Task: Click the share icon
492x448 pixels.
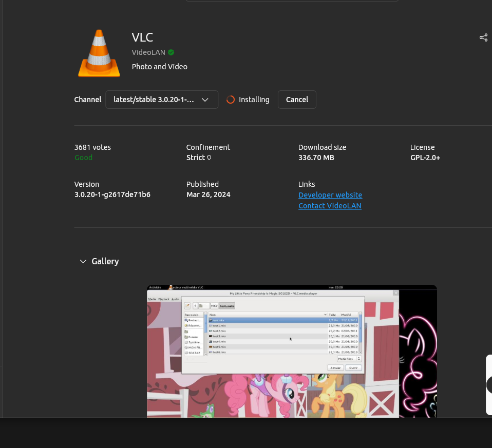Action: click(x=483, y=37)
